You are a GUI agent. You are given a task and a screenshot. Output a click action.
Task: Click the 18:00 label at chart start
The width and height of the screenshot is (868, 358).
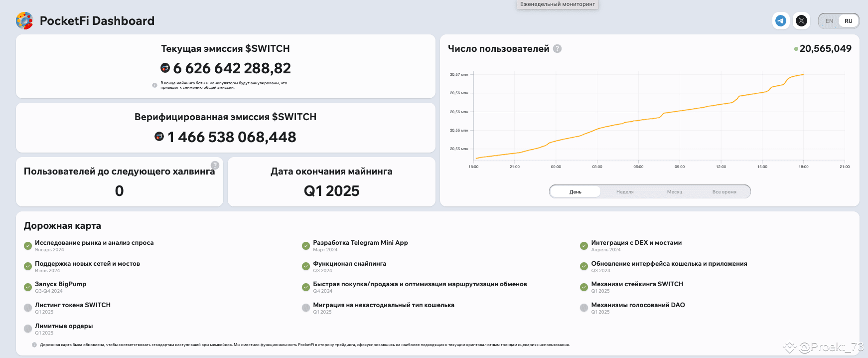(473, 167)
